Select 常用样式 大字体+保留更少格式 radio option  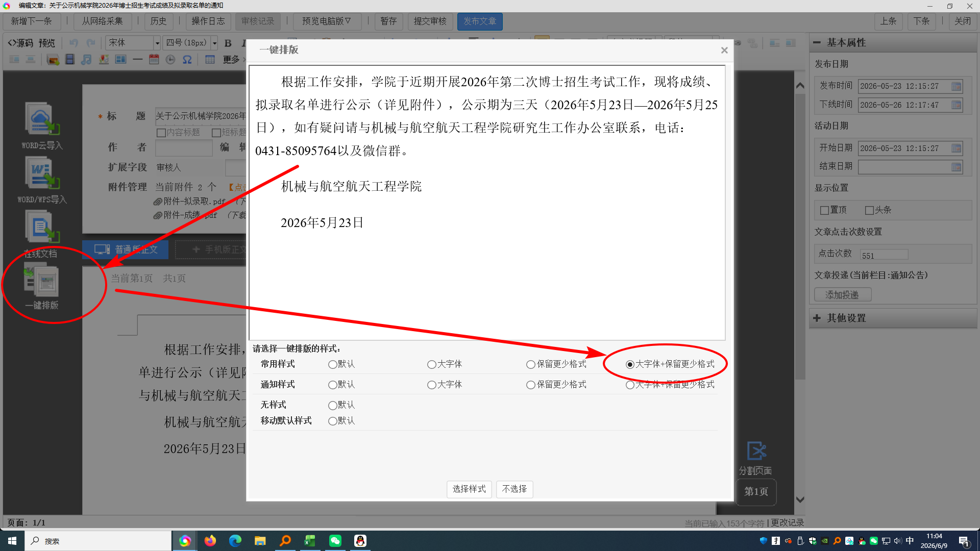[630, 364]
